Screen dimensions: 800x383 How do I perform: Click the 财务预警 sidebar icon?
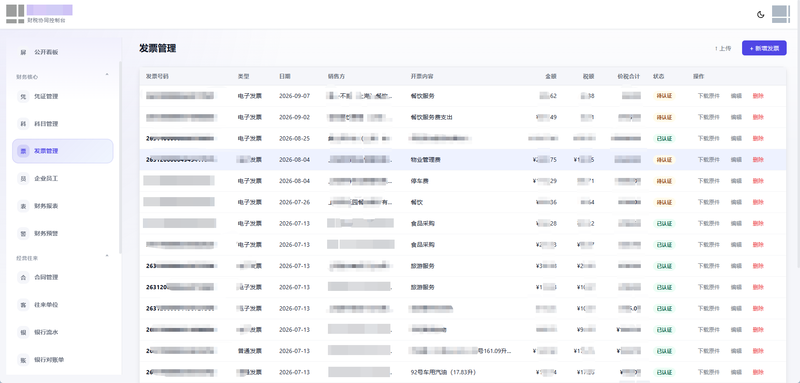point(22,234)
